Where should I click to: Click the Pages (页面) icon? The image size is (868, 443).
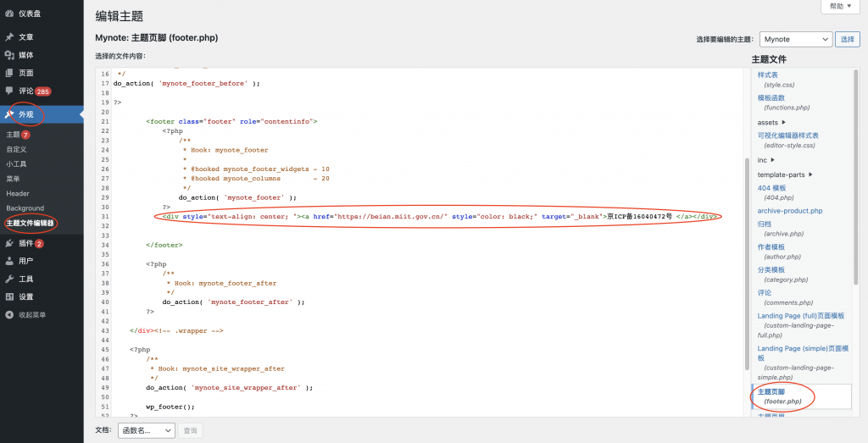click(9, 73)
